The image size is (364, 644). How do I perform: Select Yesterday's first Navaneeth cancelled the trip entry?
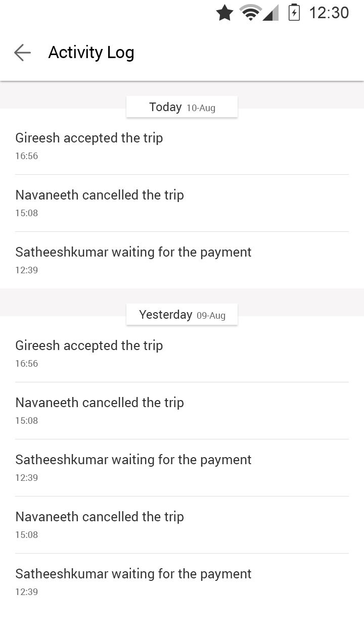pyautogui.click(x=182, y=411)
